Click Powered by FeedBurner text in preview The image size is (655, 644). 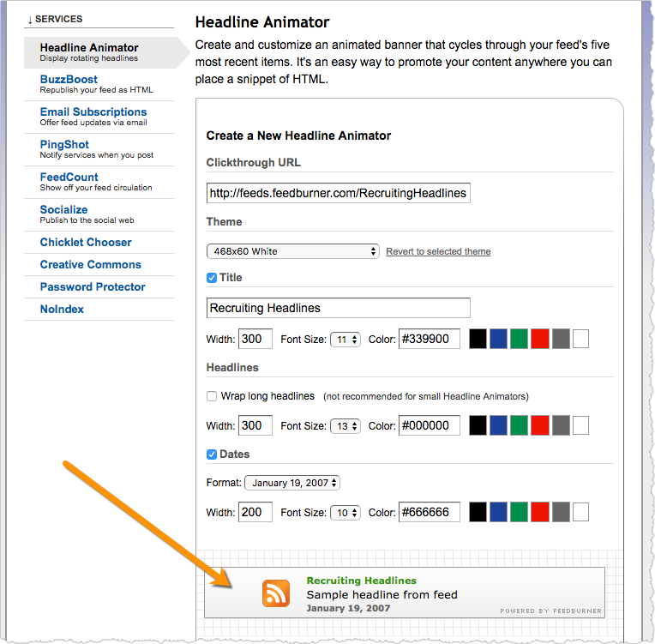click(x=551, y=611)
